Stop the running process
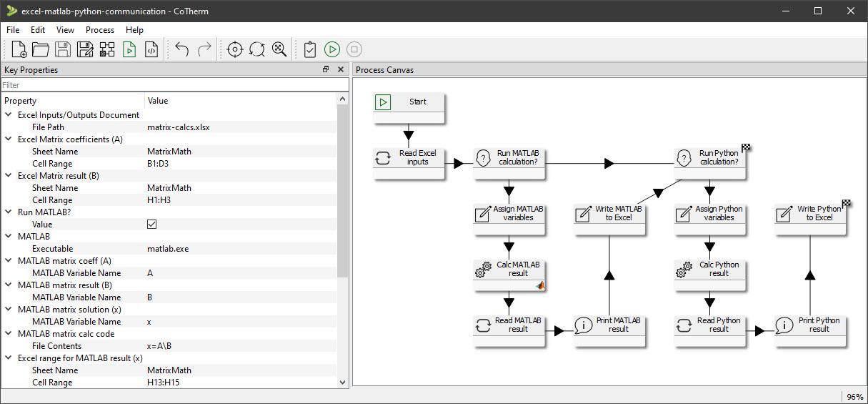 354,49
